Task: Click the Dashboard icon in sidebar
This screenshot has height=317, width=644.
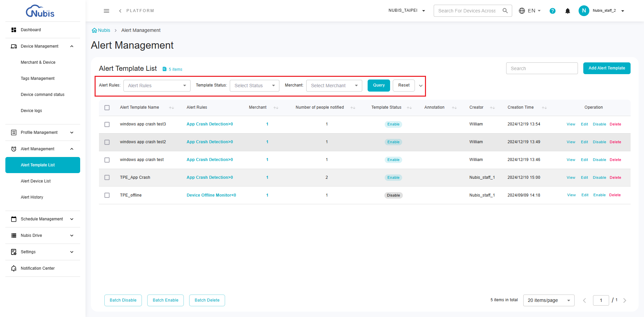Action: pos(14,30)
